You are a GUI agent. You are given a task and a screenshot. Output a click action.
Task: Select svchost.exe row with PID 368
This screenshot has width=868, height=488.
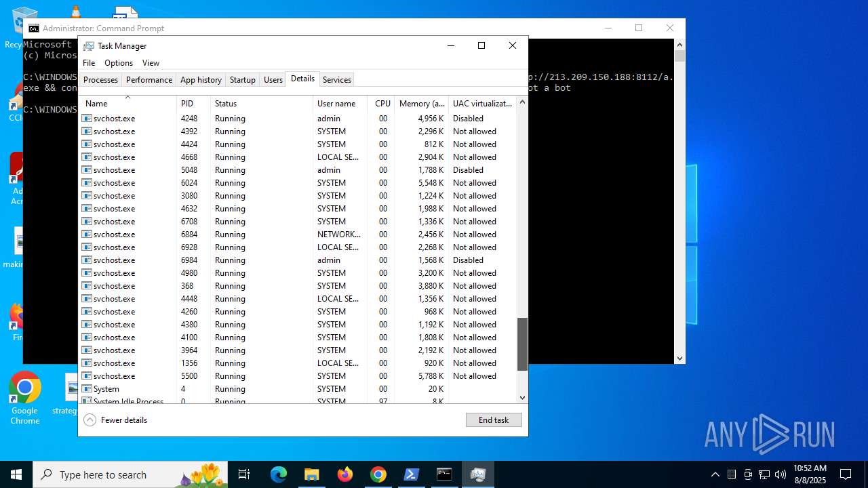click(298, 286)
